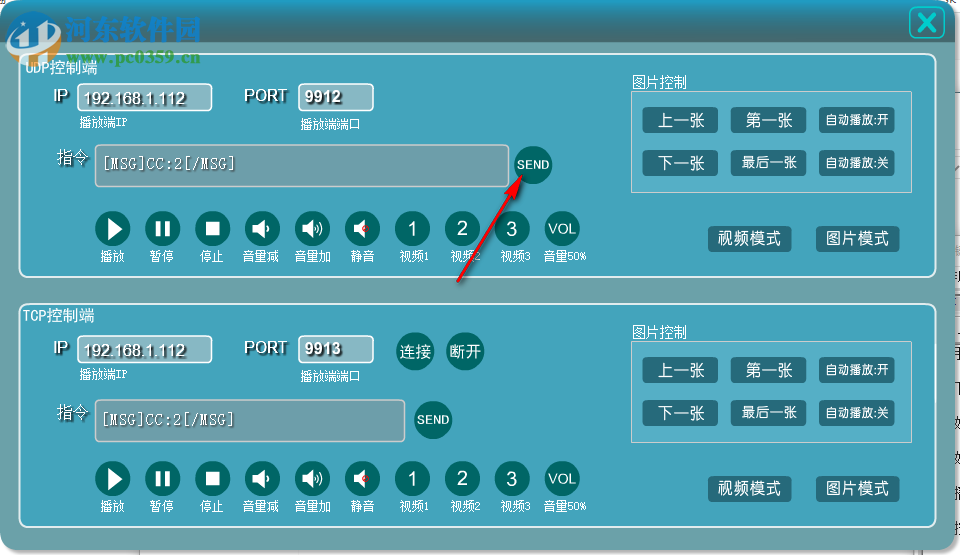Image resolution: width=960 pixels, height=555 pixels.
Task: Jump to last picture (最后一张) in UDP panel
Action: [x=768, y=163]
